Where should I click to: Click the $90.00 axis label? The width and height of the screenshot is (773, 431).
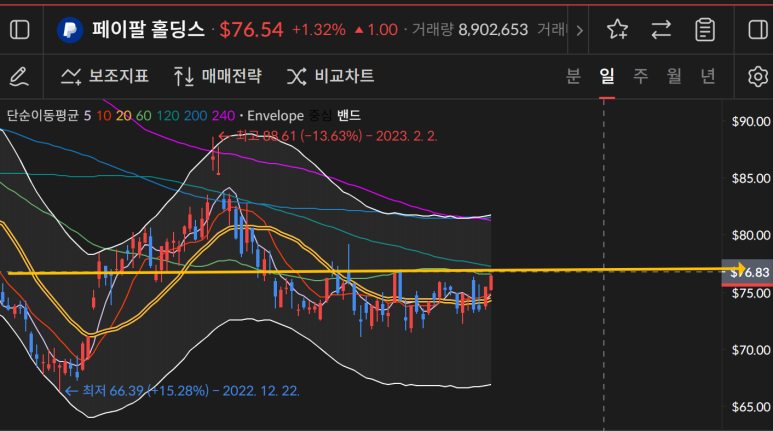tap(750, 121)
